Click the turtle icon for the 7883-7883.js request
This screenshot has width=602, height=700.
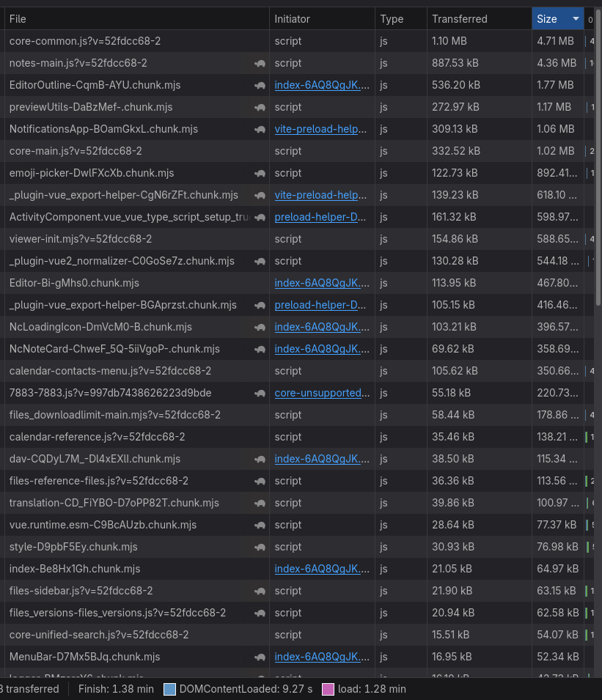[260, 393]
